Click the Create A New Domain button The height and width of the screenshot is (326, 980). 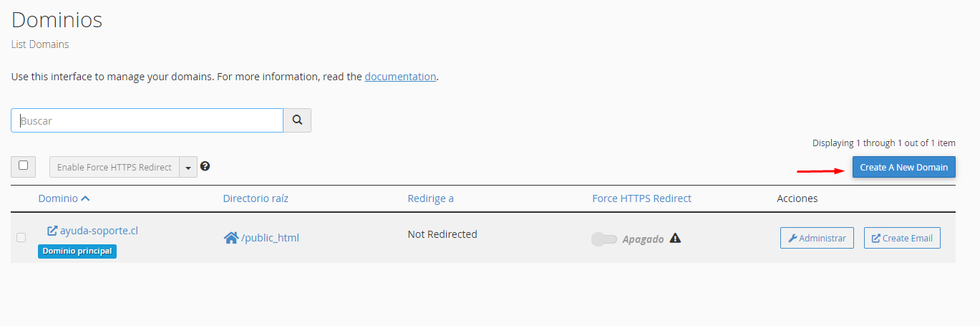(903, 167)
